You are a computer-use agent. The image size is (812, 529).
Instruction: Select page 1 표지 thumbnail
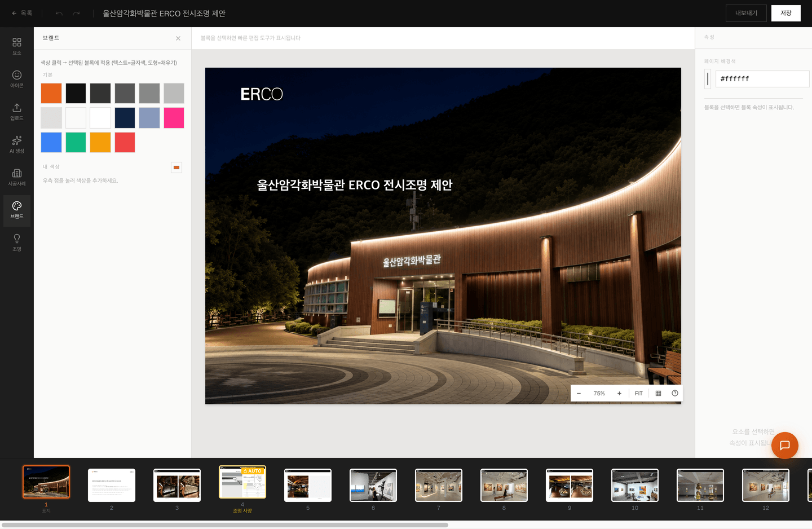[46, 482]
